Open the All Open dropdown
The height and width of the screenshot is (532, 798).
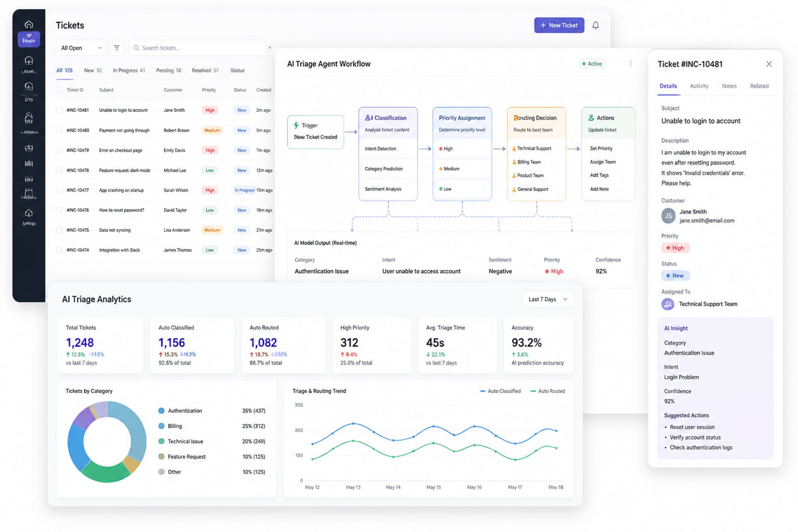tap(81, 48)
